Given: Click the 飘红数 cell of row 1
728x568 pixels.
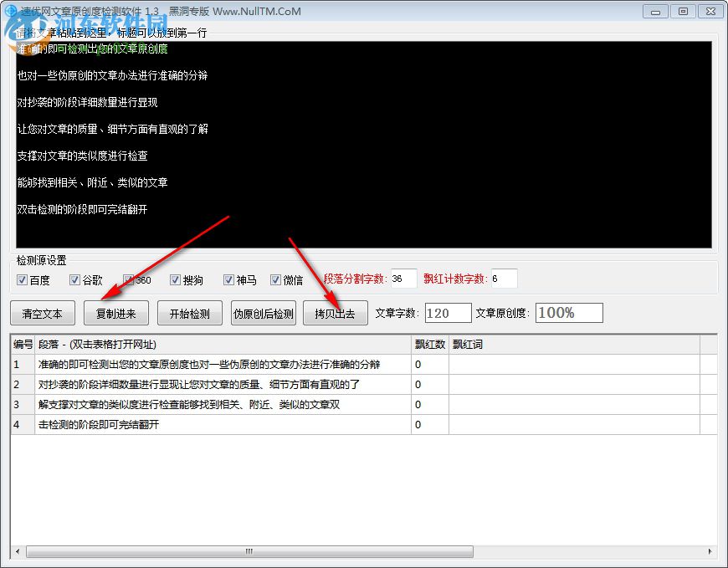Looking at the screenshot, I should coord(430,365).
